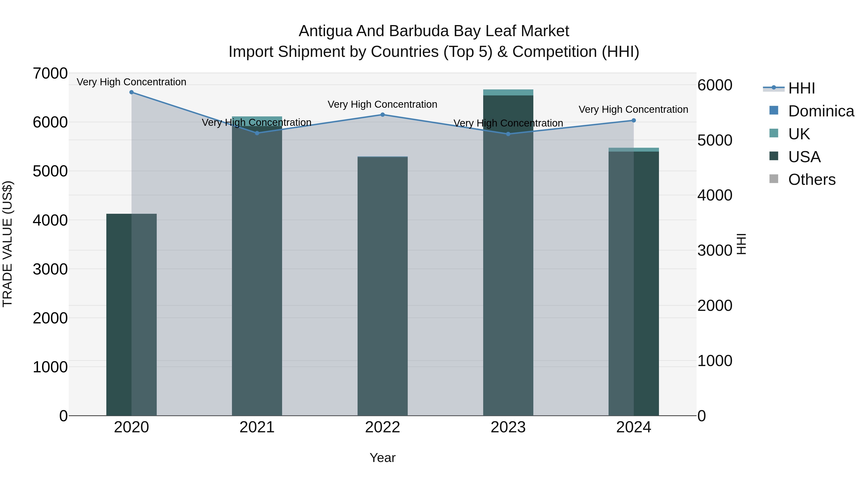
Task: Click the Dominica blue legend swatch
Action: pos(774,110)
